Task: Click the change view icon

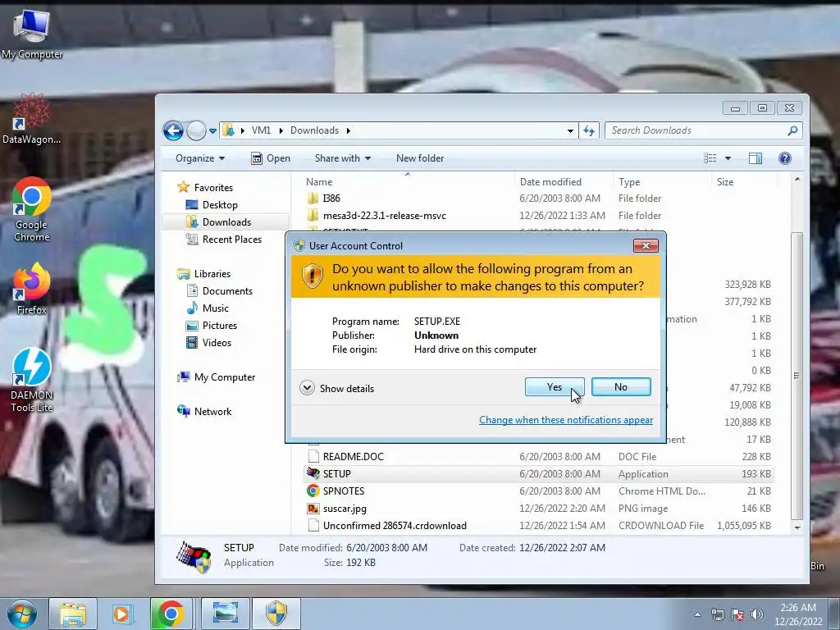Action: pyautogui.click(x=710, y=158)
